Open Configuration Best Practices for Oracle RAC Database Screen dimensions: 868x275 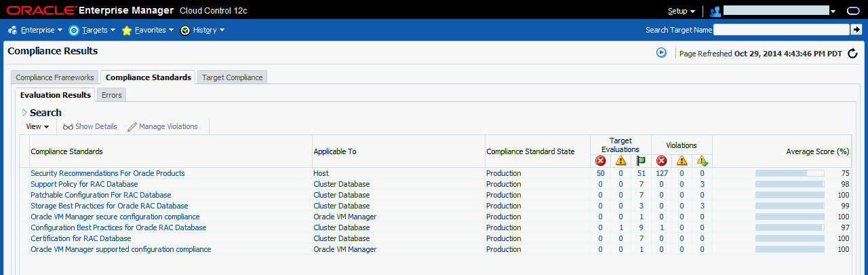[119, 227]
